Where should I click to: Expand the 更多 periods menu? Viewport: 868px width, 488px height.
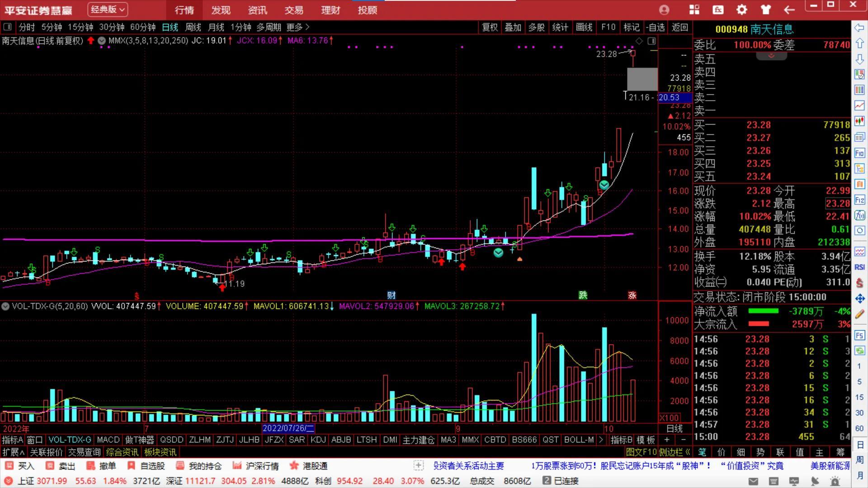coord(298,28)
